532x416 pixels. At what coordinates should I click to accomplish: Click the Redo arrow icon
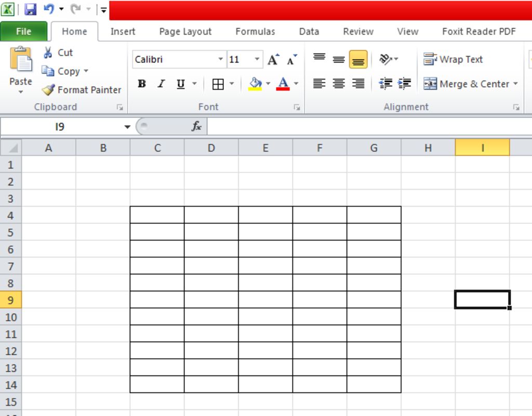tap(76, 9)
